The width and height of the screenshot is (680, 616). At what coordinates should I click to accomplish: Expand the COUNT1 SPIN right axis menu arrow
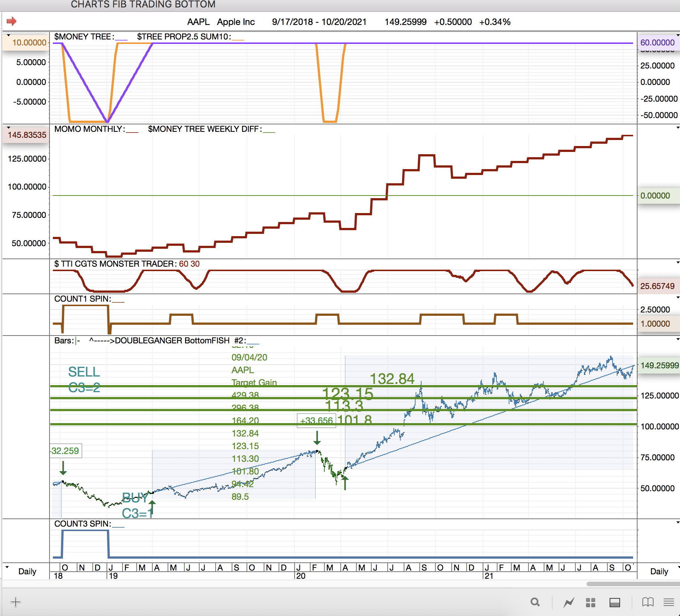pos(678,298)
